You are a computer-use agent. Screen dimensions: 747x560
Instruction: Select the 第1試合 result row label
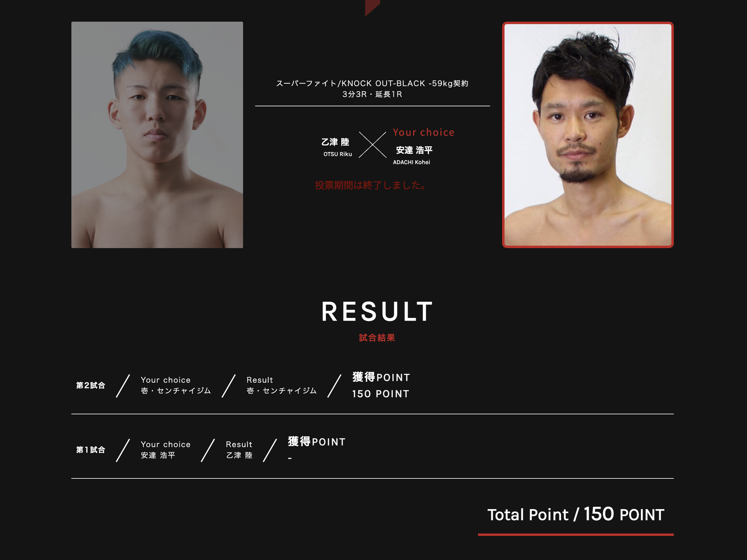[90, 450]
